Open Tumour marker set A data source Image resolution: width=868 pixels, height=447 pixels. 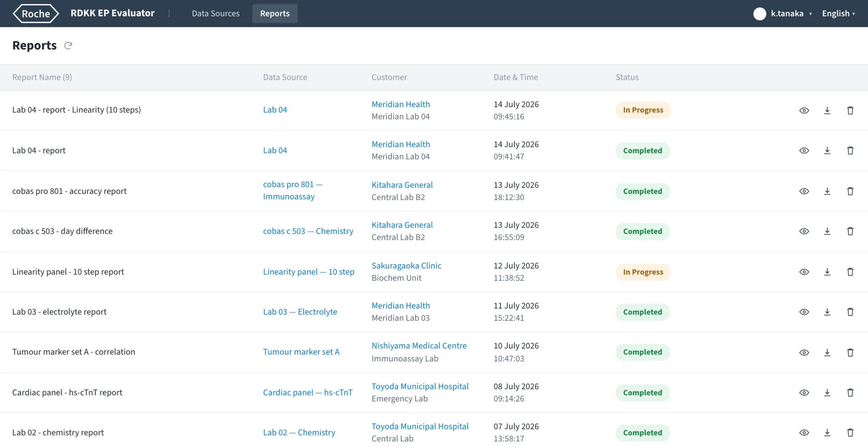pos(301,352)
